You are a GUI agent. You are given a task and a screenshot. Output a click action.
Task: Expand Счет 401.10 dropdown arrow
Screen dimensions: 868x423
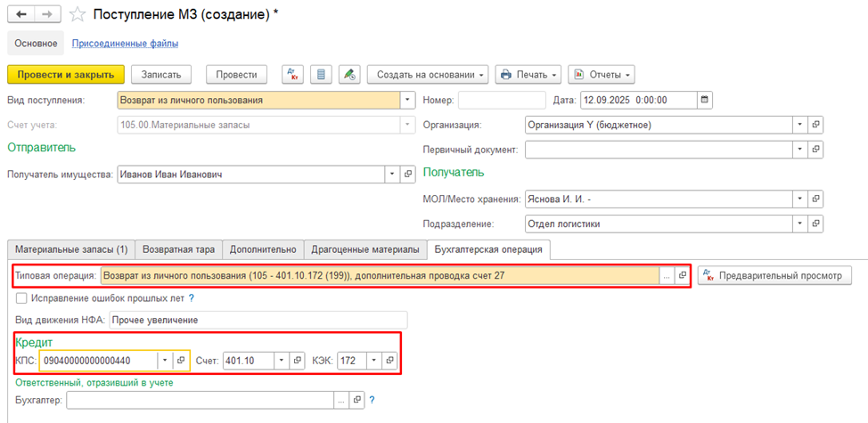(282, 361)
